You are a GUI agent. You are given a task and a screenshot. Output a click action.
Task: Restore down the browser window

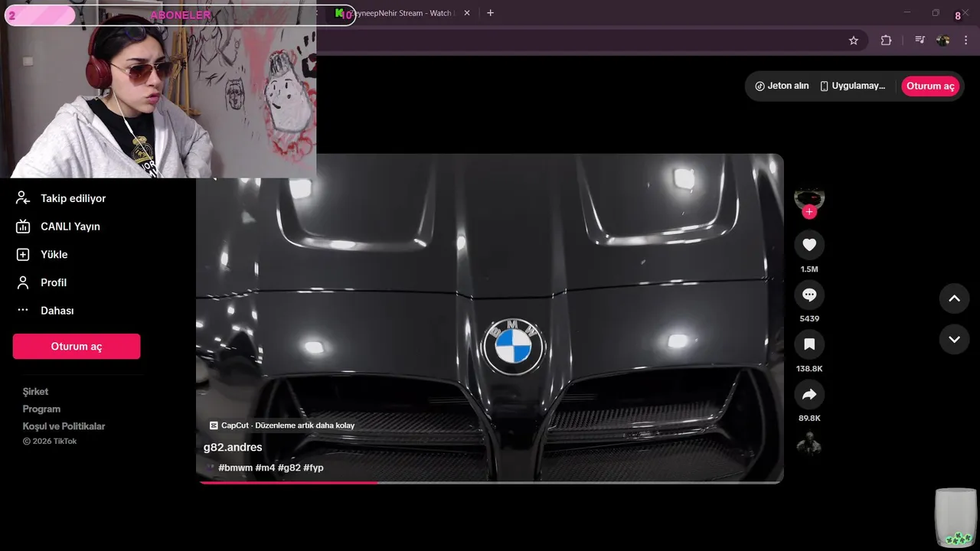tap(935, 12)
